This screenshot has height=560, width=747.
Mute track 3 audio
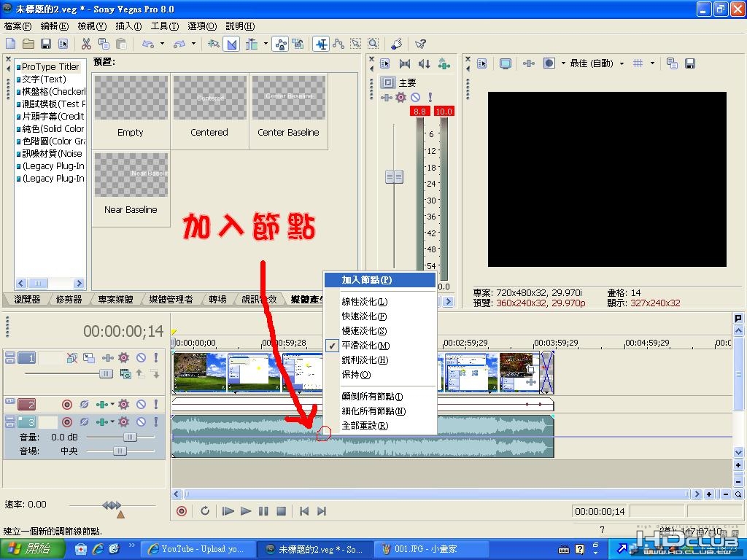[x=141, y=422]
